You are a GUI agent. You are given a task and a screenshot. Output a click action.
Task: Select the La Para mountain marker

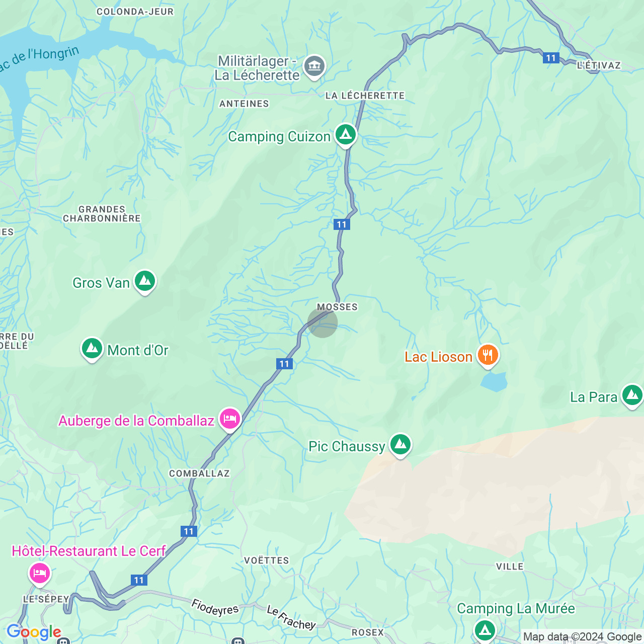click(632, 396)
